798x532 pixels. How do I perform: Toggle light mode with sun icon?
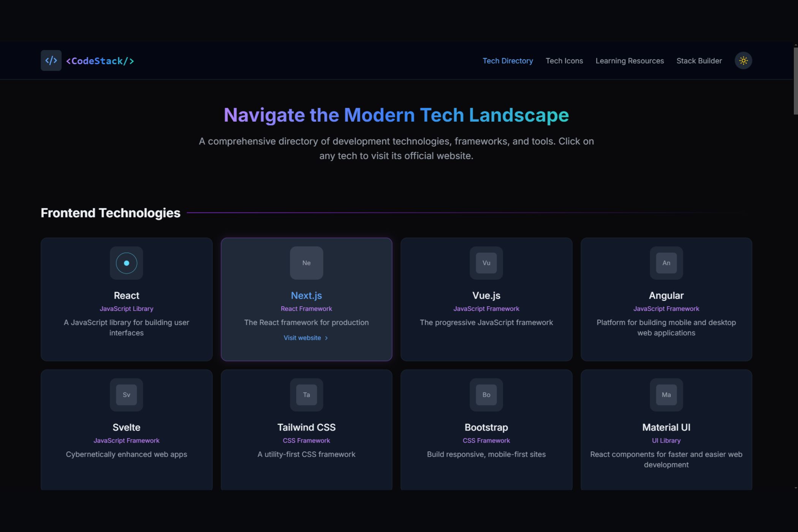point(743,60)
